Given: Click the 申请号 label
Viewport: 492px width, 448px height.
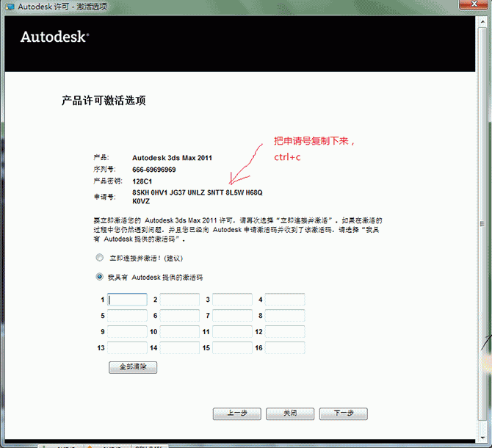Looking at the screenshot, I should click(105, 197).
